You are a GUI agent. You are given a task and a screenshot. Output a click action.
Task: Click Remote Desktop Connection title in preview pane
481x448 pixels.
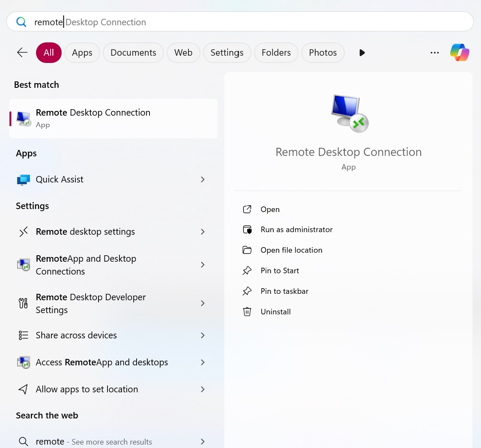click(x=349, y=152)
